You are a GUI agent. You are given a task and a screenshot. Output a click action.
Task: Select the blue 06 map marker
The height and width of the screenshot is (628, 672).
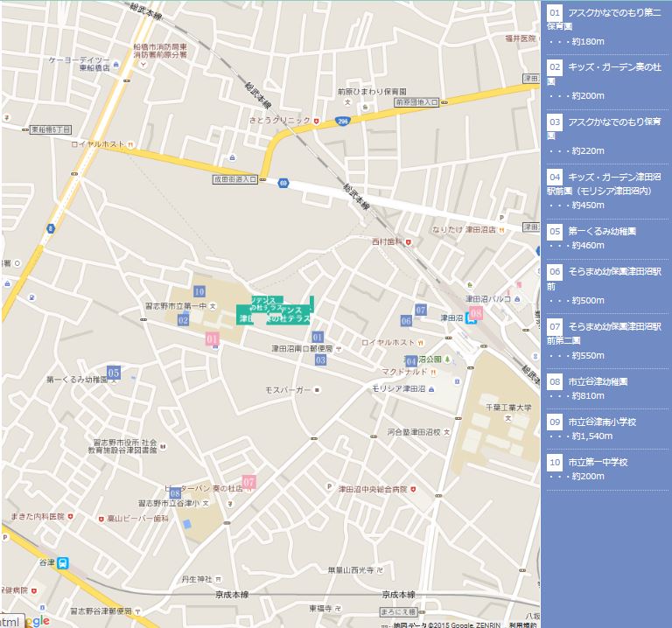point(406,321)
